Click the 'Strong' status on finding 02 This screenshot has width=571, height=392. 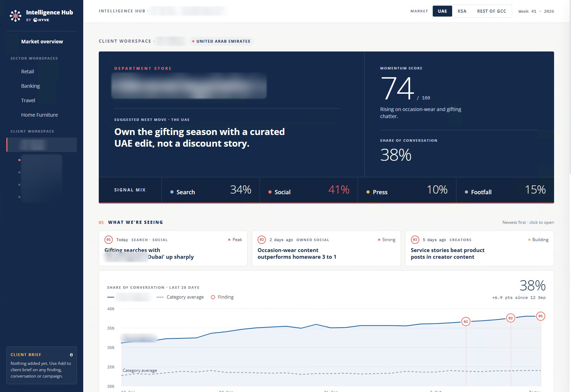coord(387,240)
